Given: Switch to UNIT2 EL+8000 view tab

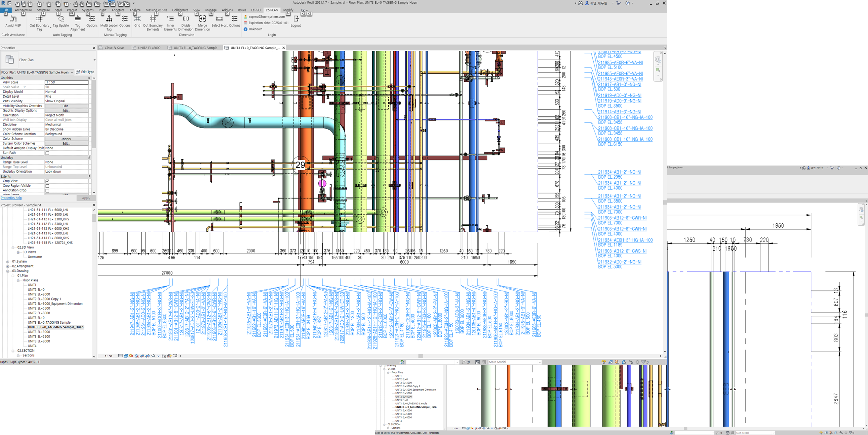Looking at the screenshot, I should [x=146, y=48].
